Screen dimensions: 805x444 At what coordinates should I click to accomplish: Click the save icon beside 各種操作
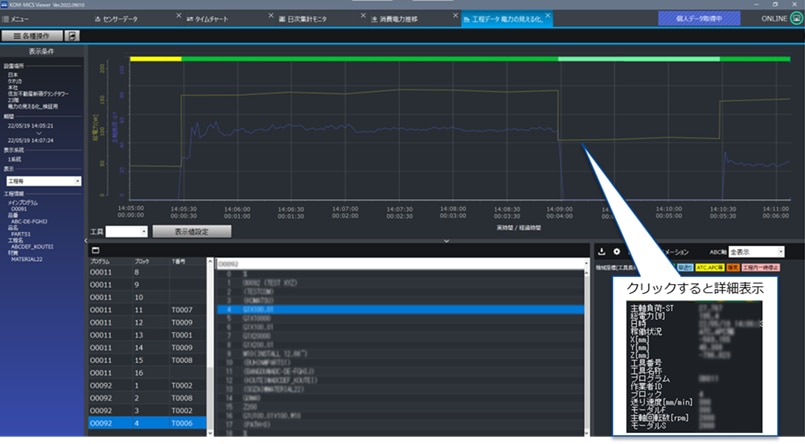point(75,36)
